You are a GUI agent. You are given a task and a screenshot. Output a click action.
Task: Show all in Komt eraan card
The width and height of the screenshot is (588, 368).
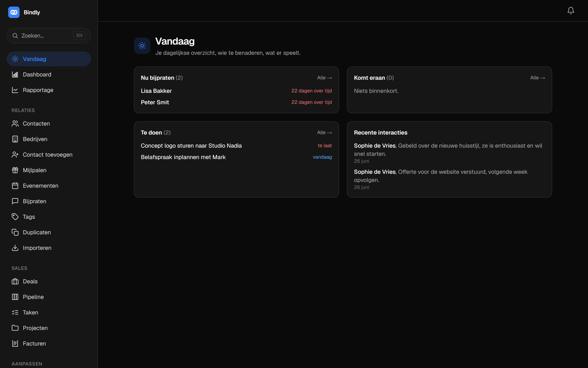click(537, 78)
